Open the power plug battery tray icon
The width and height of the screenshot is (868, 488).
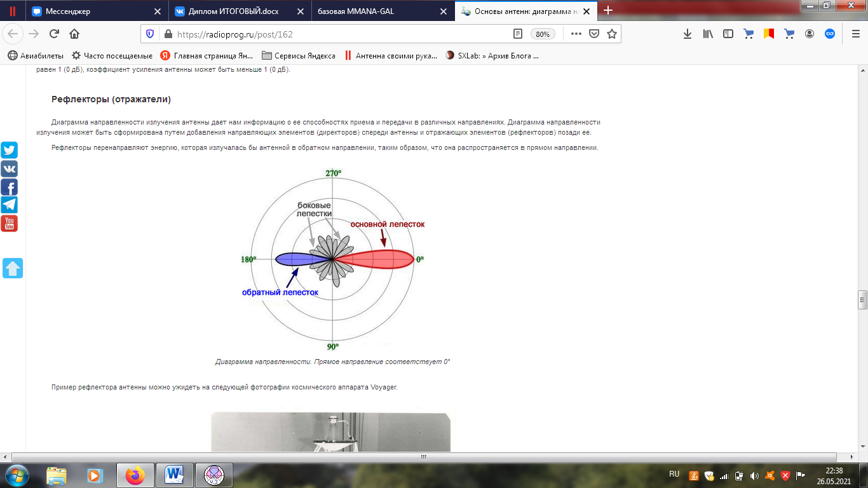pos(739,475)
